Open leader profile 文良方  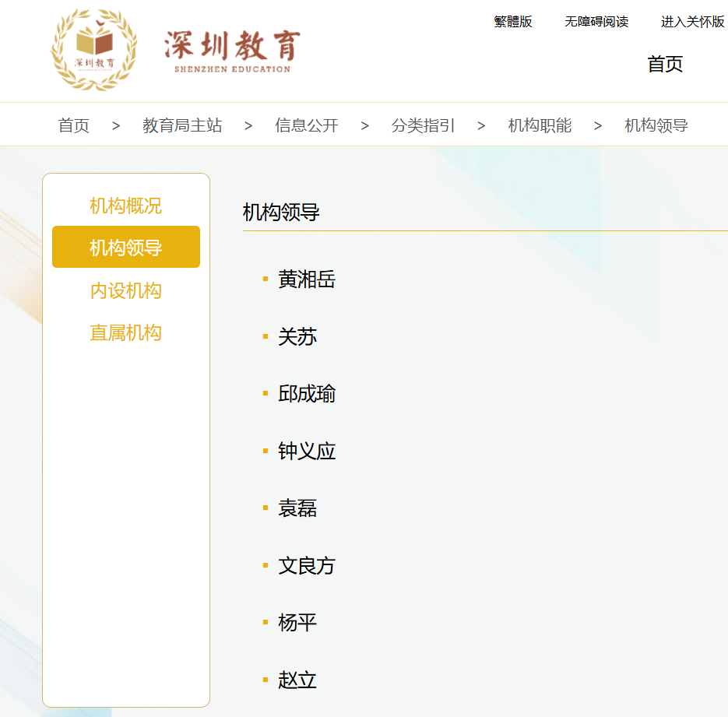point(307,566)
